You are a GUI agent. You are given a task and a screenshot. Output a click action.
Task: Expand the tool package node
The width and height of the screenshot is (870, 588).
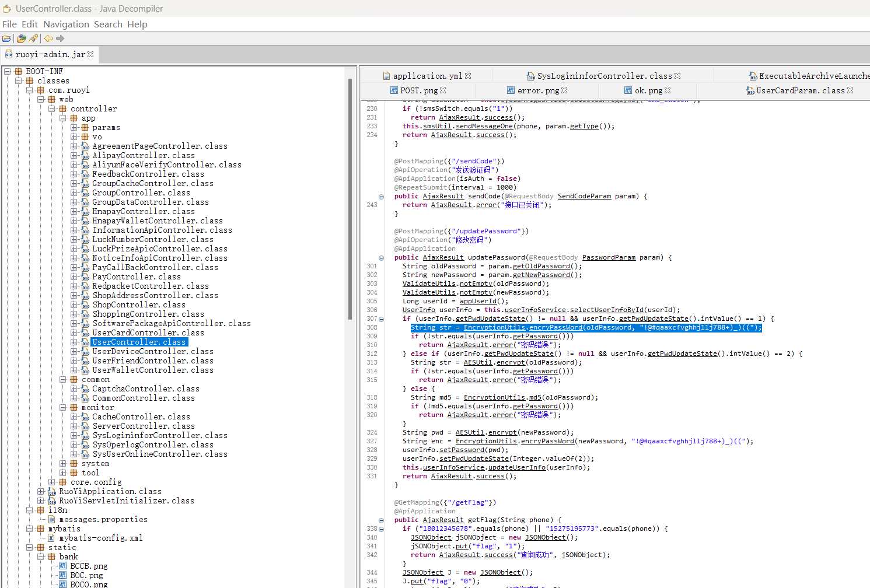[62, 473]
